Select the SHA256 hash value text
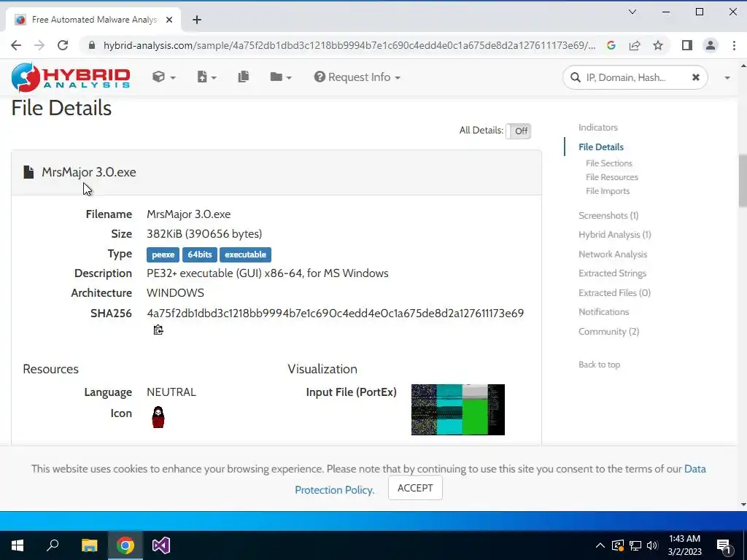Screen dimensions: 747x560 336,314
